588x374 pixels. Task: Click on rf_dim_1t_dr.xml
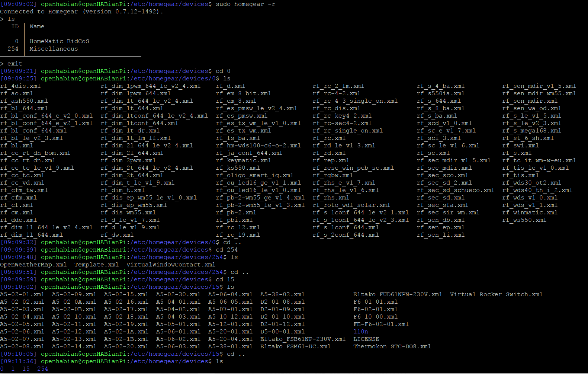pos(130,131)
